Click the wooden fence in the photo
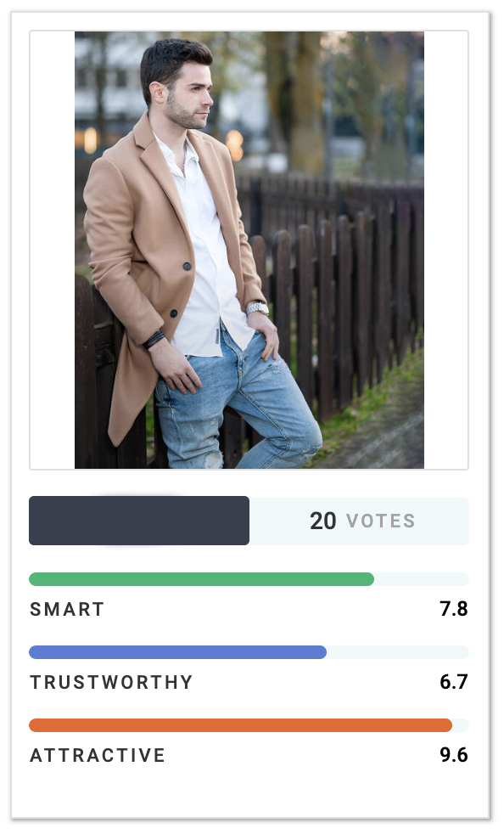The height and width of the screenshot is (834, 504). pyautogui.click(x=340, y=298)
